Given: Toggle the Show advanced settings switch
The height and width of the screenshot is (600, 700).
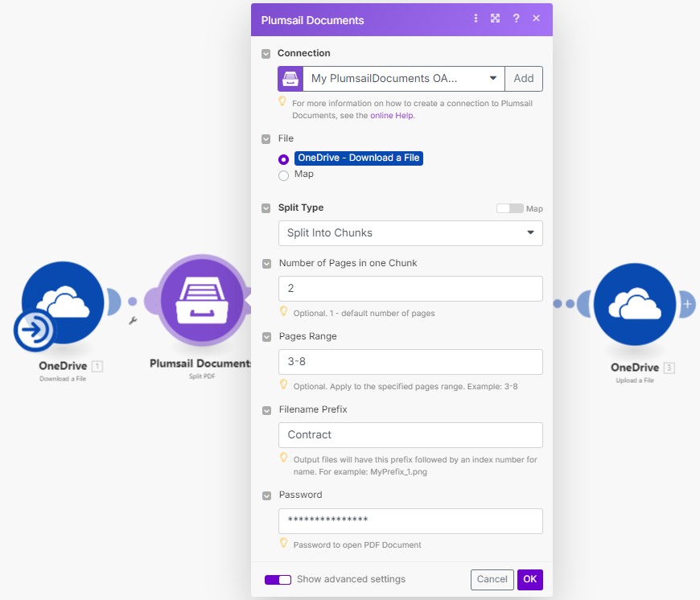Looking at the screenshot, I should (x=278, y=579).
